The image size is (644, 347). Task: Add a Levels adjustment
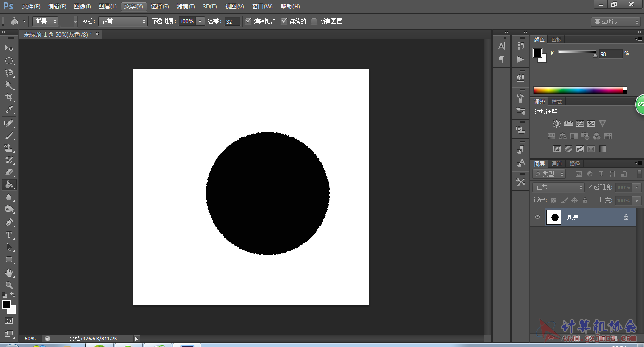pos(568,124)
